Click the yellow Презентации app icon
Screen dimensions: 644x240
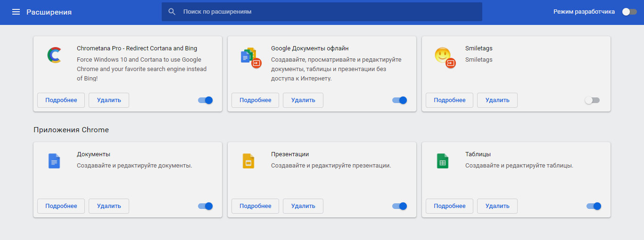coord(248,161)
